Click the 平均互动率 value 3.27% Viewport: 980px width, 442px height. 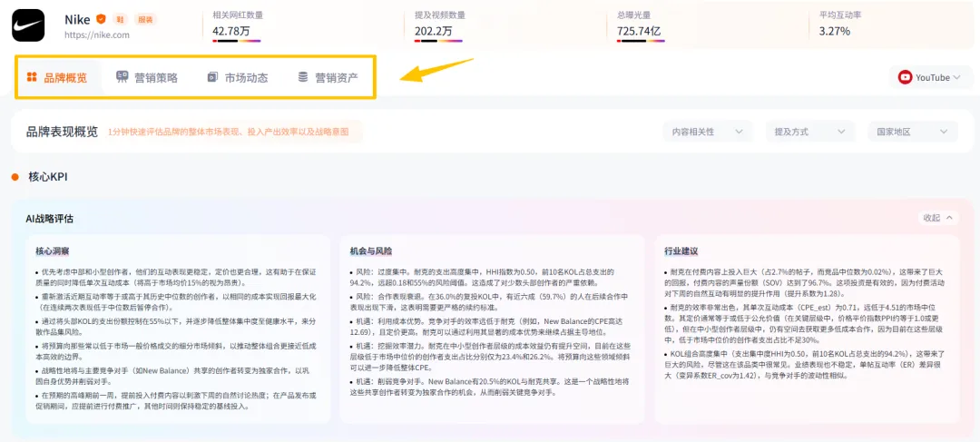pyautogui.click(x=835, y=31)
